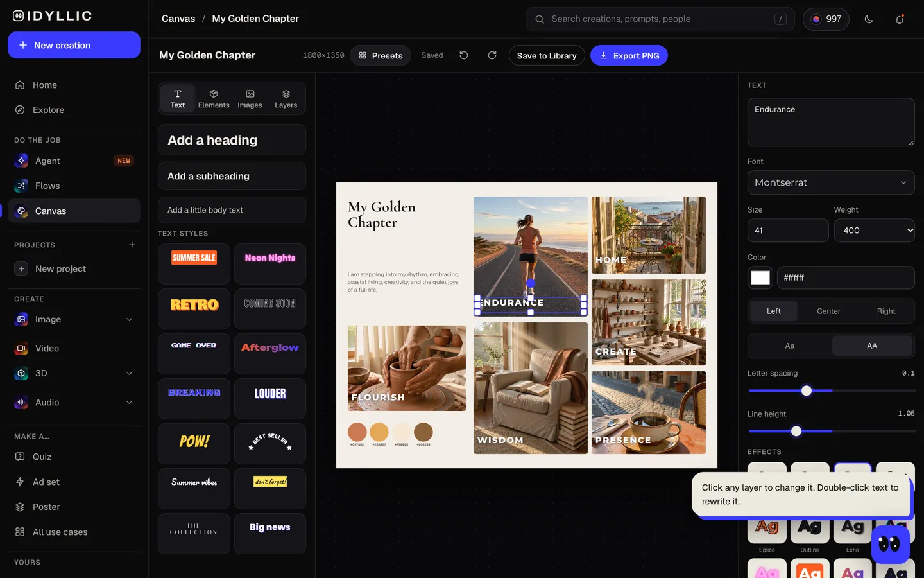
Task: Open Flows in the sidebar
Action: (x=74, y=186)
